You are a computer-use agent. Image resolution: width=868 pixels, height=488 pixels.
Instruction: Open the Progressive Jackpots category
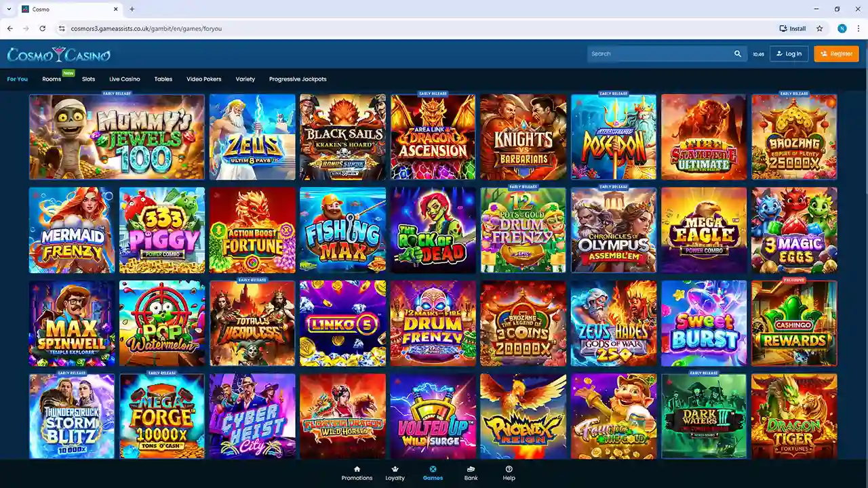pos(297,79)
